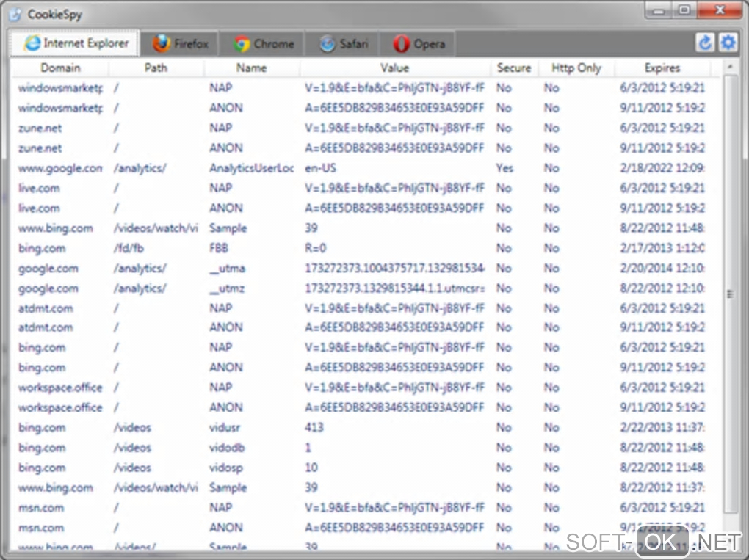Click the value 413 cell
Screen dimensions: 749x560
[314, 427]
